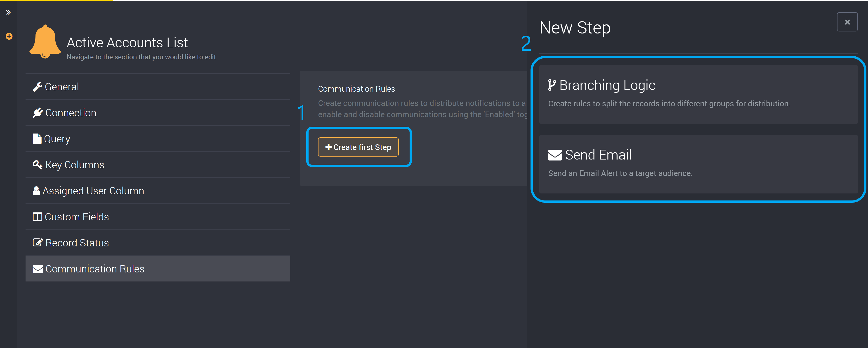Click the wrench icon next to General
The height and width of the screenshot is (348, 868).
coord(37,87)
